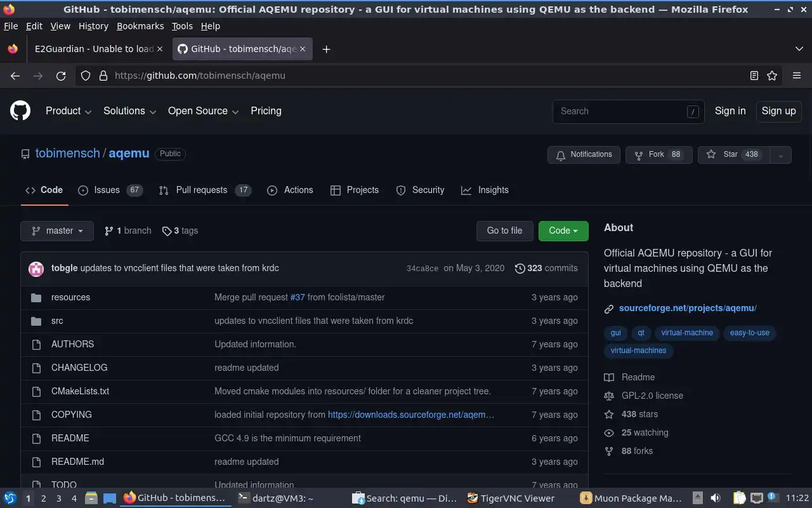Fork the repository with Fork button
This screenshot has height=508, width=812.
658,155
